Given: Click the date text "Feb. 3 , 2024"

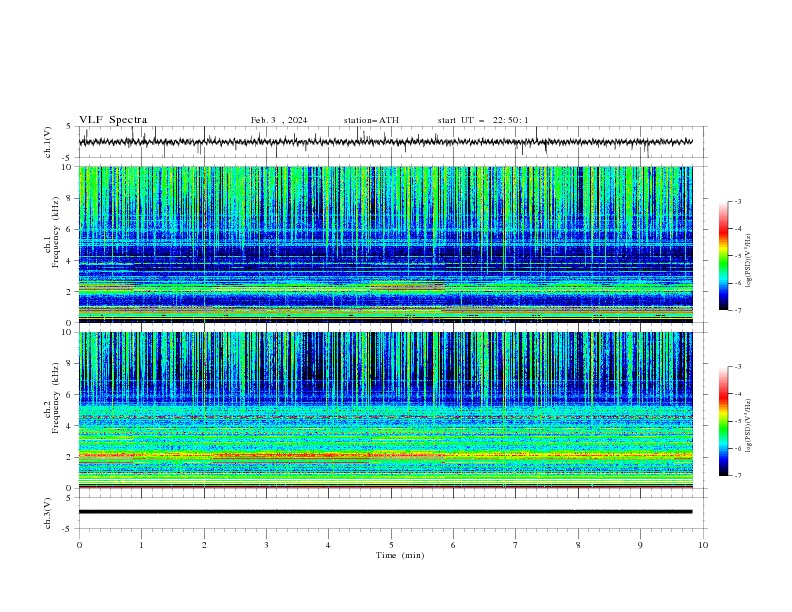Looking at the screenshot, I should (x=279, y=120).
